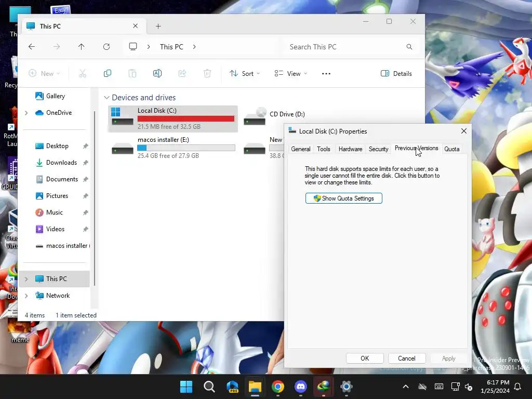Open File Explorer taskbar icon
Image resolution: width=532 pixels, height=399 pixels.
coord(255,387)
